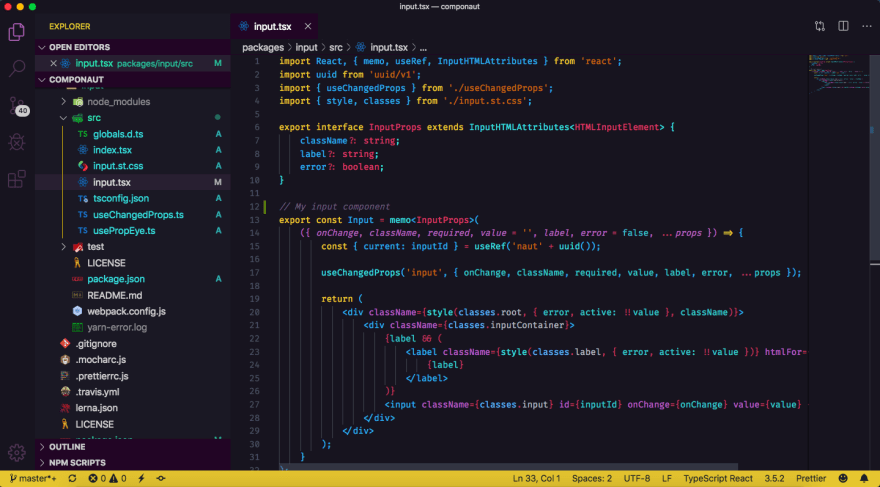
Task: Close the input.tsx editor tab
Action: pos(308,26)
